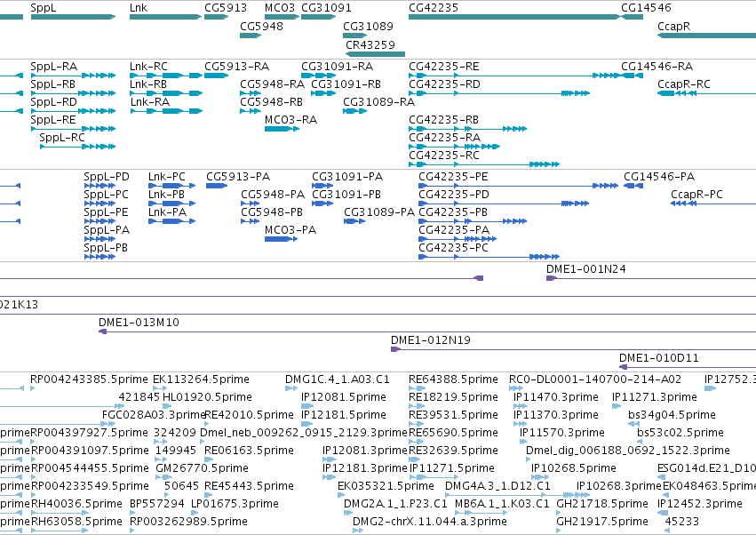Select protein SppL-PD
756x535 pixels.
point(99,186)
